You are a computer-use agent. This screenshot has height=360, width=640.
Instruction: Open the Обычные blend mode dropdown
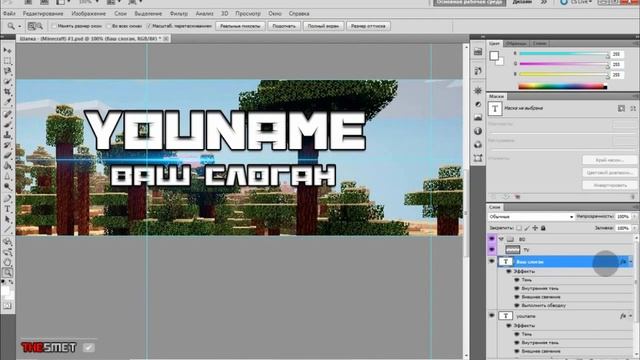pos(531,217)
